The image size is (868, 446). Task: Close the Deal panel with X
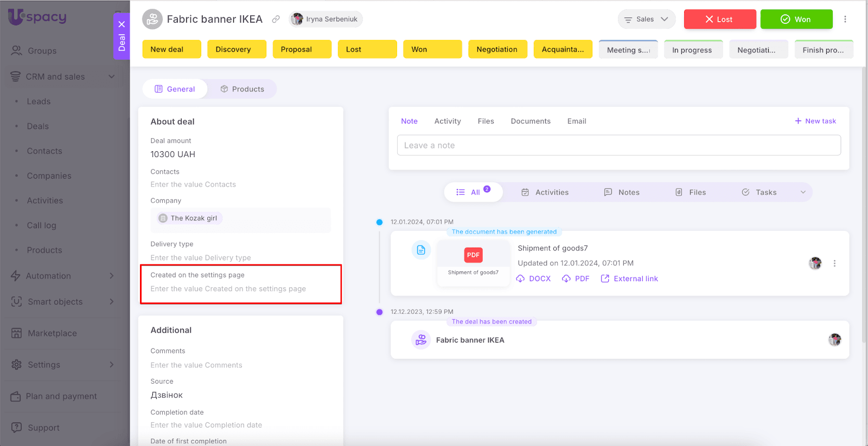tap(122, 24)
